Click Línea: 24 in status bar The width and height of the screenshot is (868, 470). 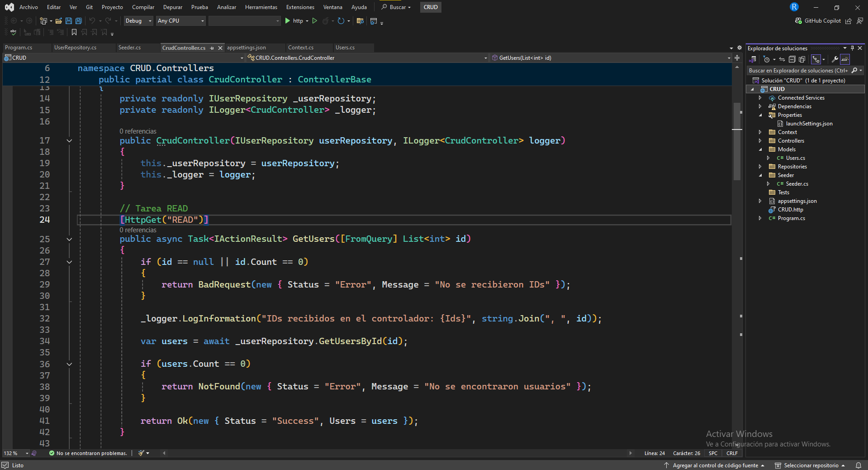pyautogui.click(x=655, y=453)
